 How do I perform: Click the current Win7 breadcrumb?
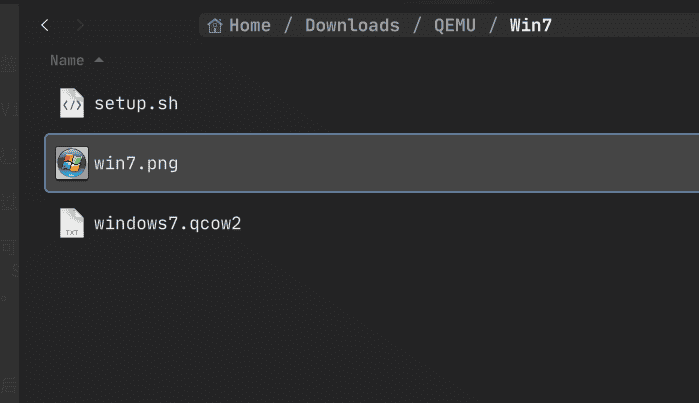point(530,25)
